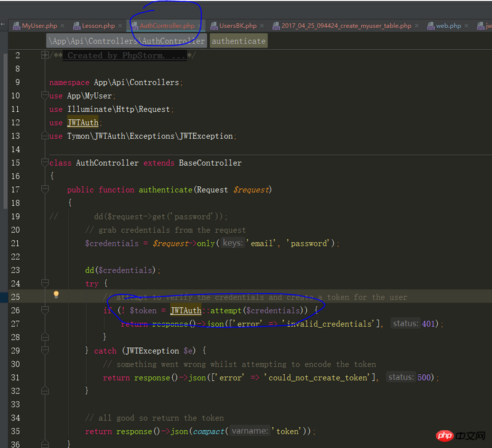Collapse the catch block at line 29

point(45,350)
